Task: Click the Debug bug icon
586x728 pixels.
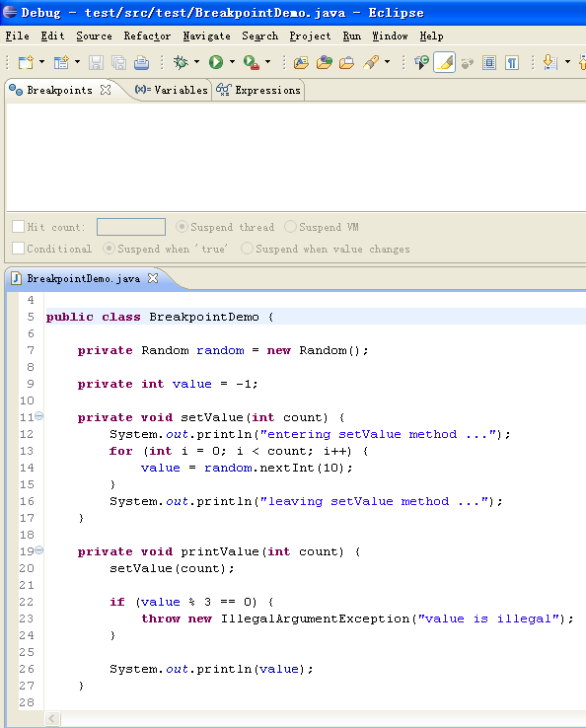Action: click(181, 62)
